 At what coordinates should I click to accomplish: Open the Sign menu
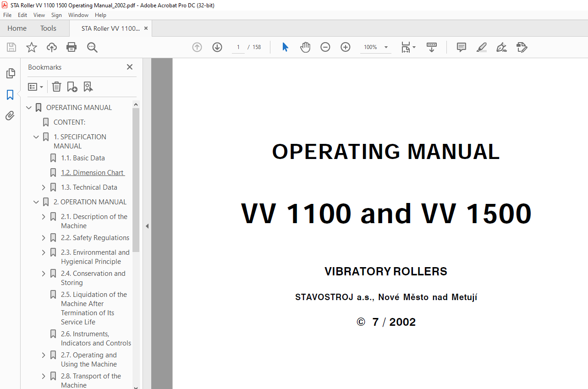coord(56,15)
